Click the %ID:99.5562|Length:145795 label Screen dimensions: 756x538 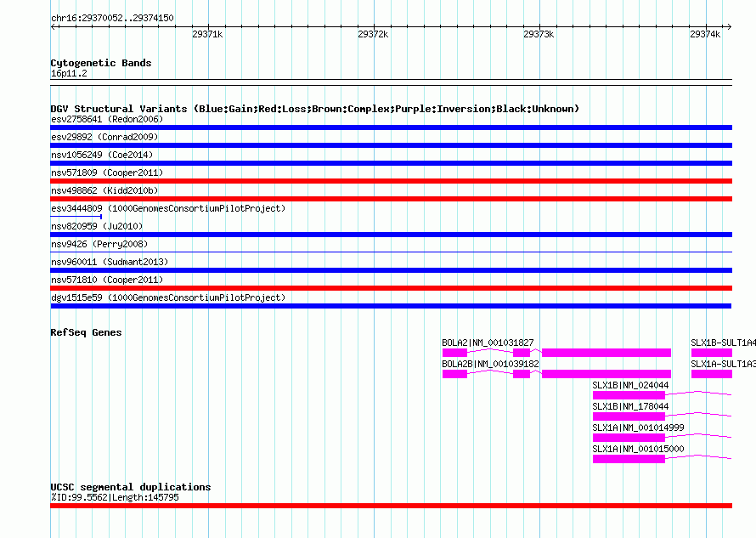115,497
